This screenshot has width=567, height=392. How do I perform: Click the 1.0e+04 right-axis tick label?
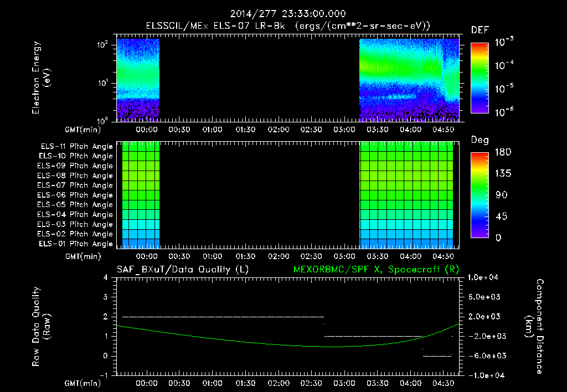coord(483,277)
